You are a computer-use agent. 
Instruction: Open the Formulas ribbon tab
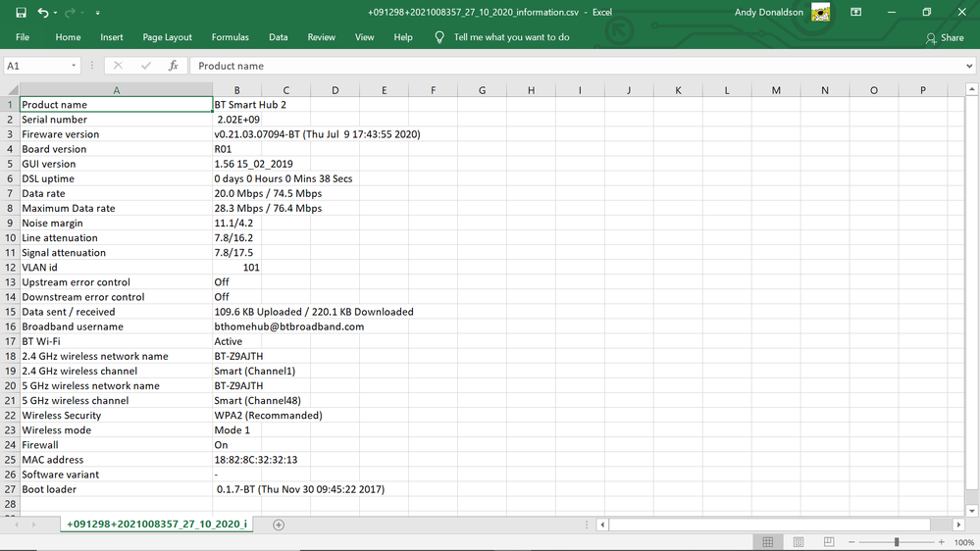pyautogui.click(x=231, y=37)
